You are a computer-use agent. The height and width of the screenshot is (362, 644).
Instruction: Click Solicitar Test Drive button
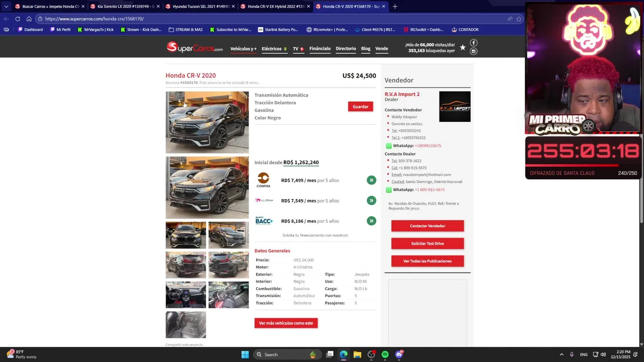(428, 243)
